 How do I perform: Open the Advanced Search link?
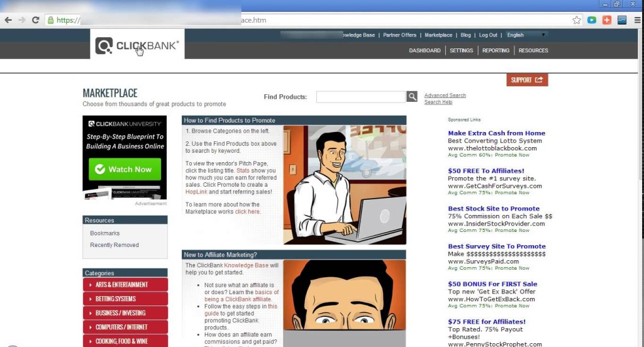click(x=445, y=96)
